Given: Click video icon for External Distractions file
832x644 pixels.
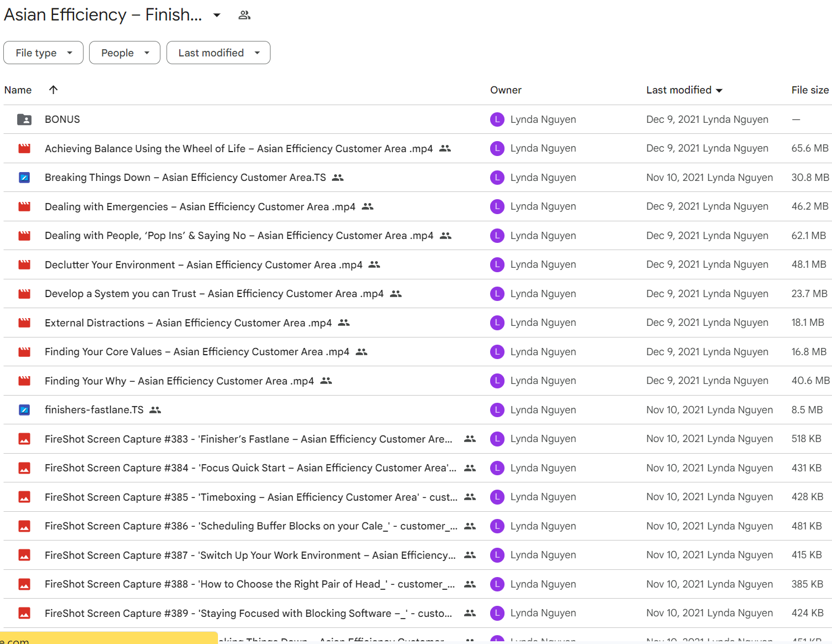Looking at the screenshot, I should (x=24, y=323).
